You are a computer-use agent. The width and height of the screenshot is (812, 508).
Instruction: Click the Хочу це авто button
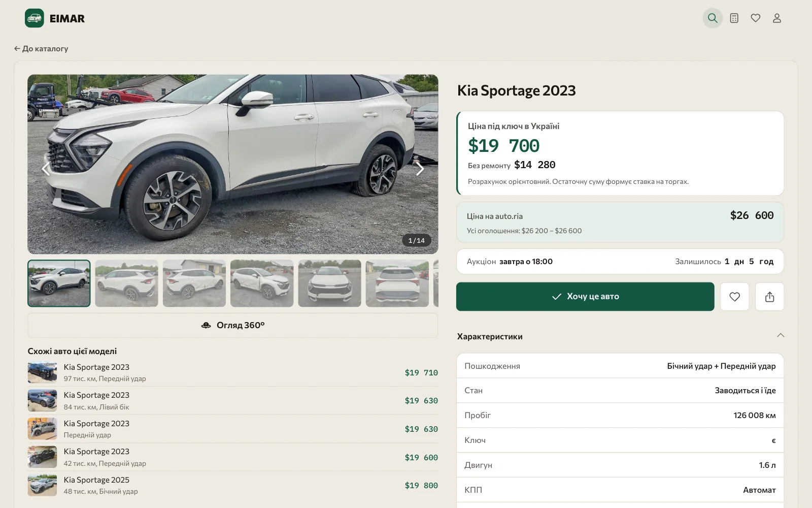coord(585,297)
